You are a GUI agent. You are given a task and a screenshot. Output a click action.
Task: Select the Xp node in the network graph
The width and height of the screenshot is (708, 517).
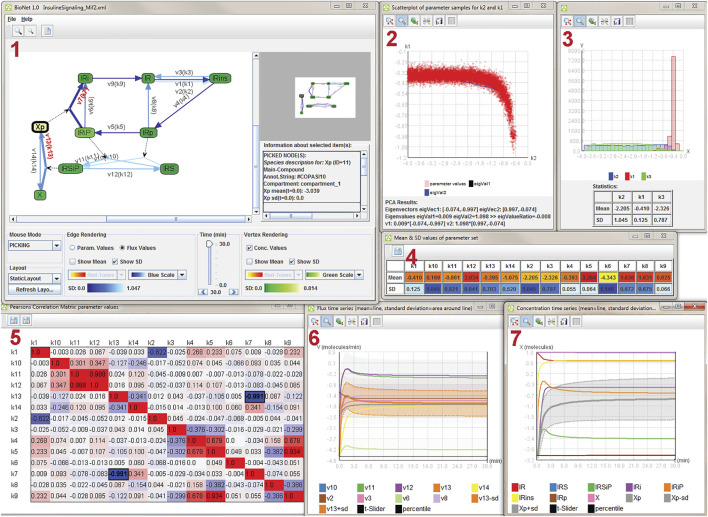point(40,127)
